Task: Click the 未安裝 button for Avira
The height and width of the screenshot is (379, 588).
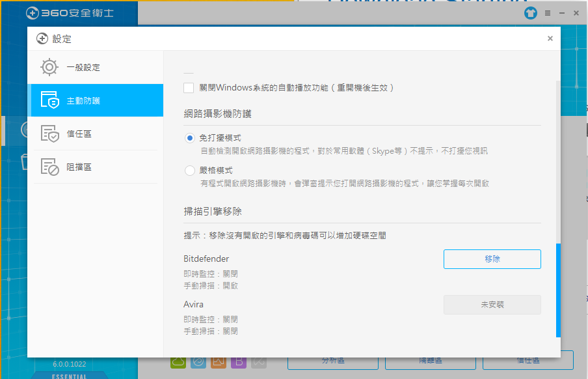Action: [492, 304]
